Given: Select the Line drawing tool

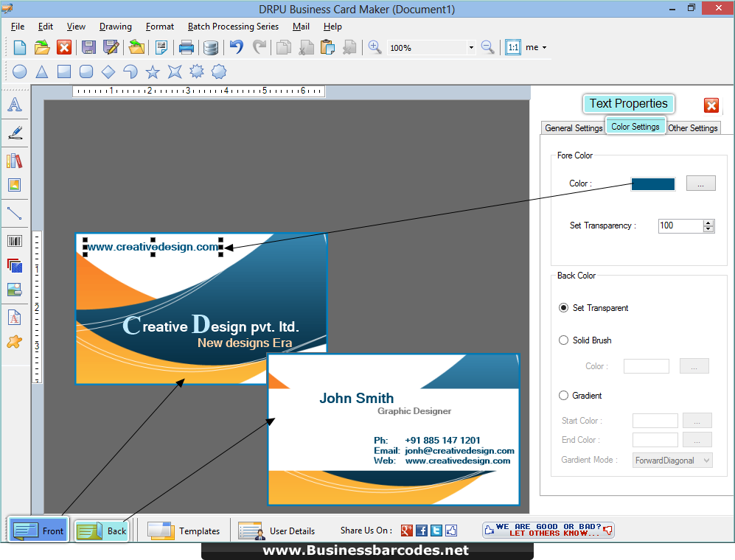Looking at the screenshot, I should (15, 214).
